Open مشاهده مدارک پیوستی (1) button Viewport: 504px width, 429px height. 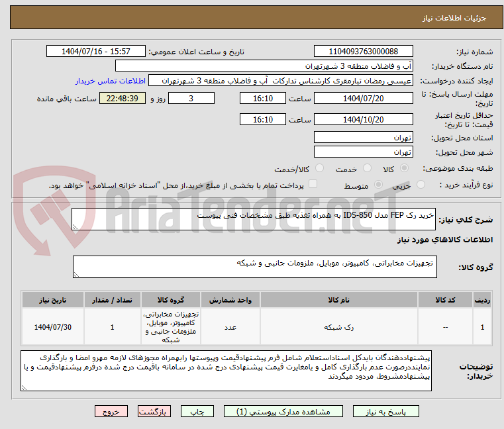(283, 411)
